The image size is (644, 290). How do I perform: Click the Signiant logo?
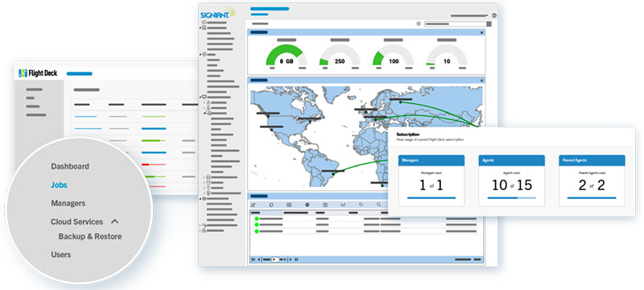pos(217,13)
